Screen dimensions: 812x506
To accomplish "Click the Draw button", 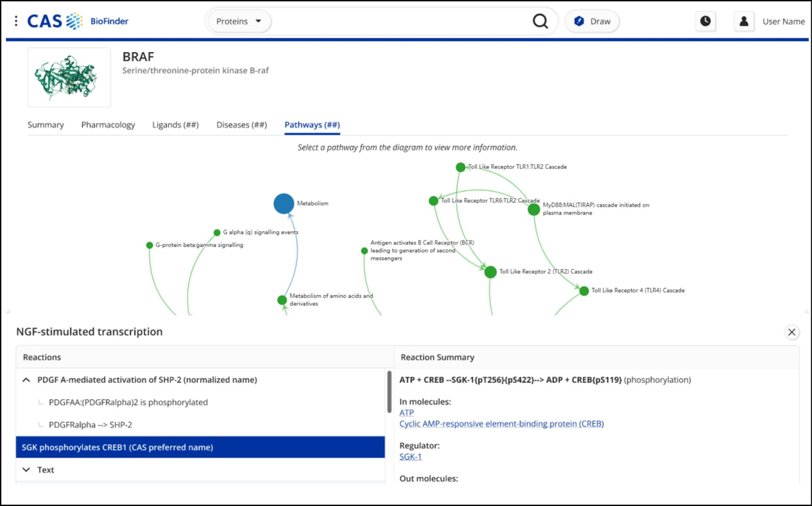I will [592, 20].
